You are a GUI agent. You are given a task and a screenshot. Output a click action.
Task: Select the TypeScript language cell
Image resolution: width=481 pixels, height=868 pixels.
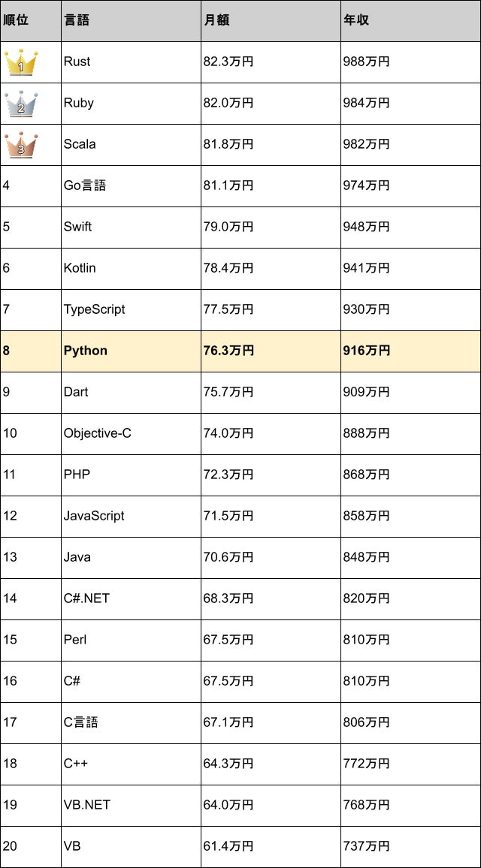pos(131,310)
